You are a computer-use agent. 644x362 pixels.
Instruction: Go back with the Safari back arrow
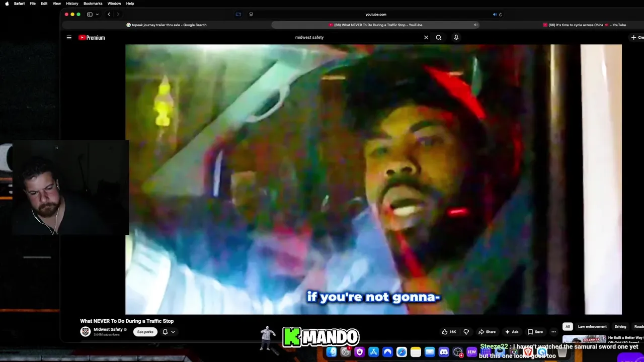(x=109, y=15)
